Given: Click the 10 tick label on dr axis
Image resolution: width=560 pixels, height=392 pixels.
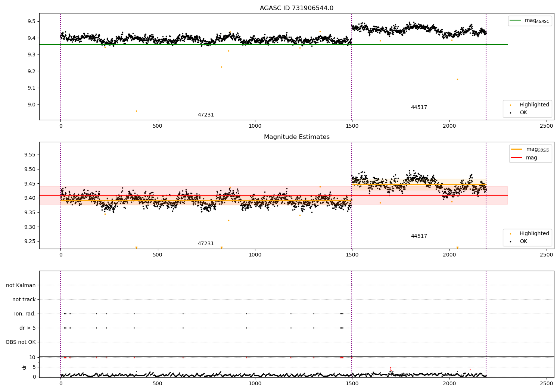Looking at the screenshot, I should point(32,358).
